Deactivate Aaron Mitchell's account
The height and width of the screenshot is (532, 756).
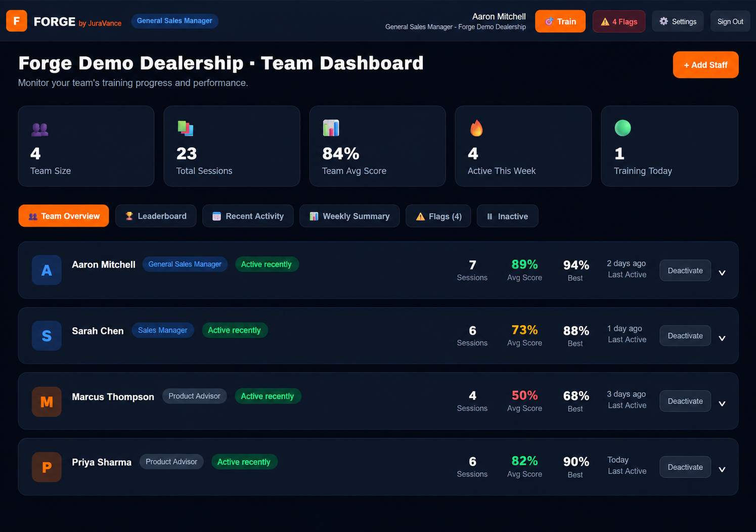pos(685,271)
